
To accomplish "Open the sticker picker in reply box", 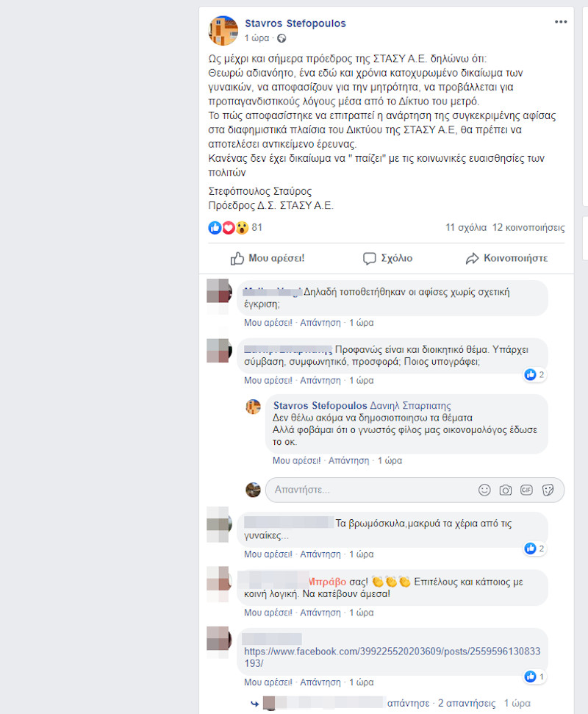I will (x=548, y=490).
